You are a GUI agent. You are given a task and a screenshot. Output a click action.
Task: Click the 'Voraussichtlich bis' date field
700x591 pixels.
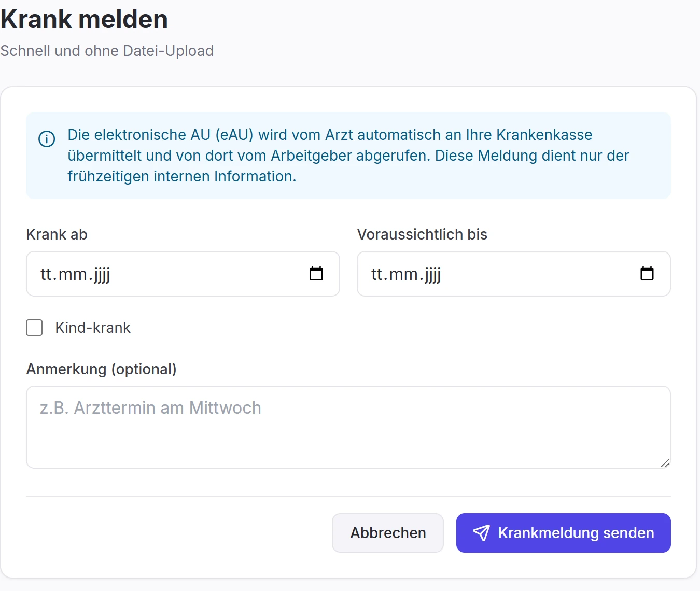(x=514, y=274)
